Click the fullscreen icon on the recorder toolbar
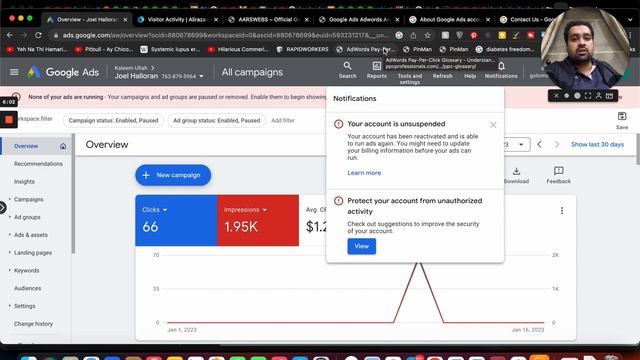Image resolution: width=640 pixels, height=360 pixels. tap(588, 96)
